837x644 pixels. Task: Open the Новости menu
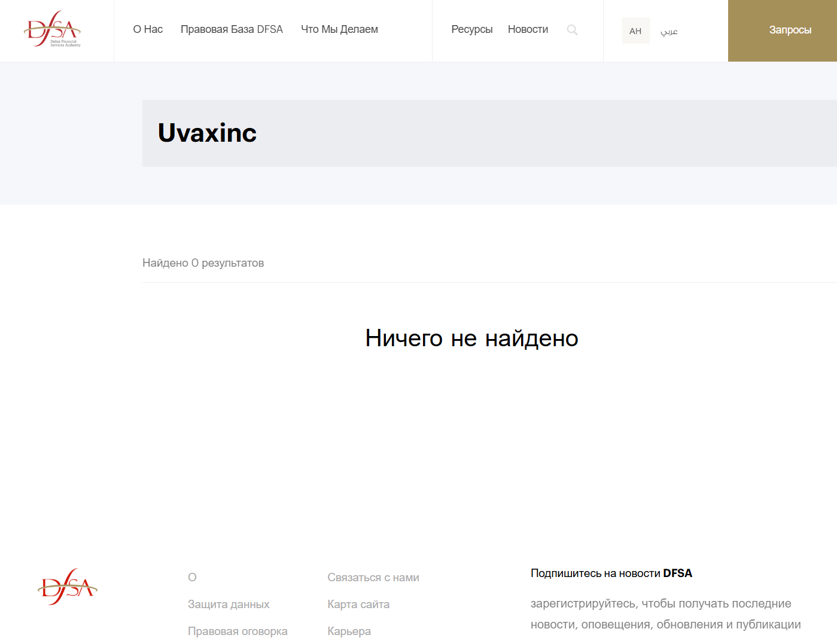(528, 29)
